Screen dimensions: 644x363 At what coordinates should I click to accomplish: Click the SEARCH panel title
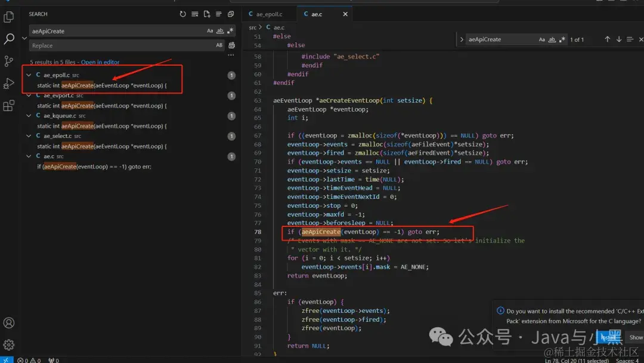pos(38,14)
